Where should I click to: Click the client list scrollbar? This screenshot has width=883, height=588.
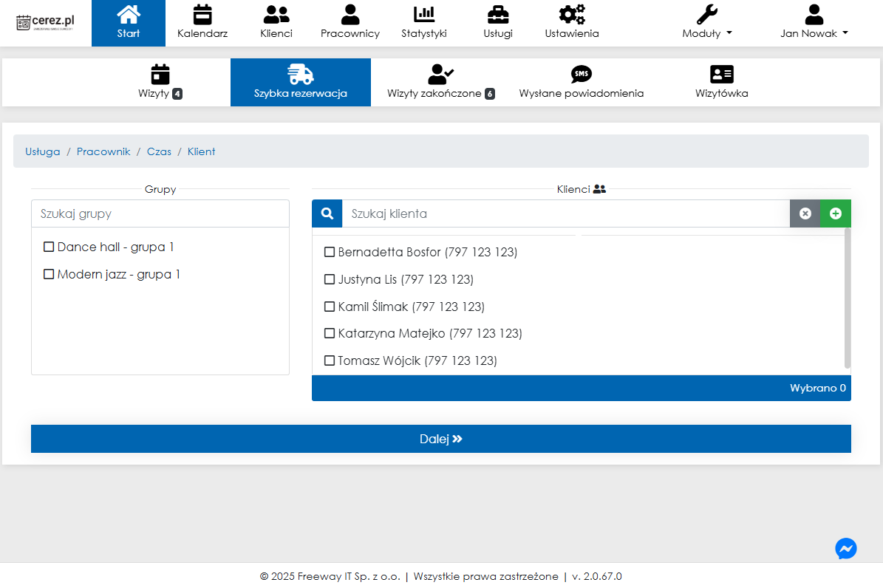click(848, 295)
